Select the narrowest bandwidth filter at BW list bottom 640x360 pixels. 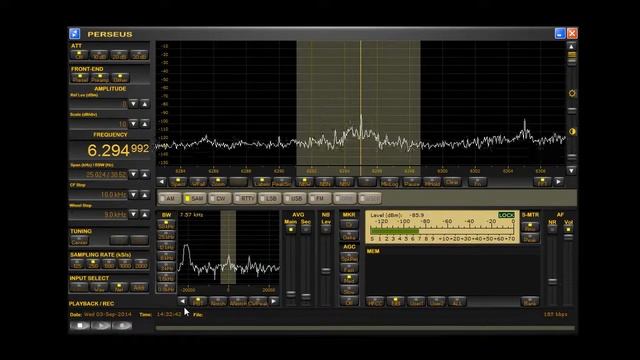[x=166, y=289]
